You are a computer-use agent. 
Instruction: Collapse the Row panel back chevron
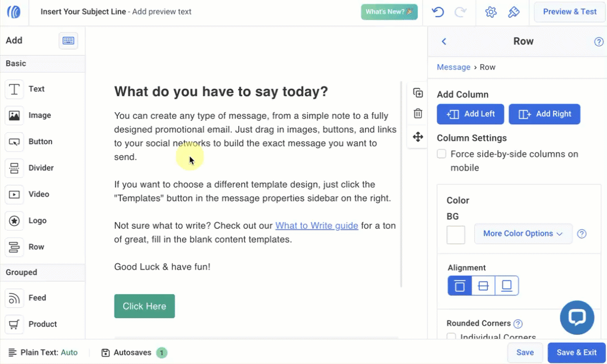click(444, 42)
